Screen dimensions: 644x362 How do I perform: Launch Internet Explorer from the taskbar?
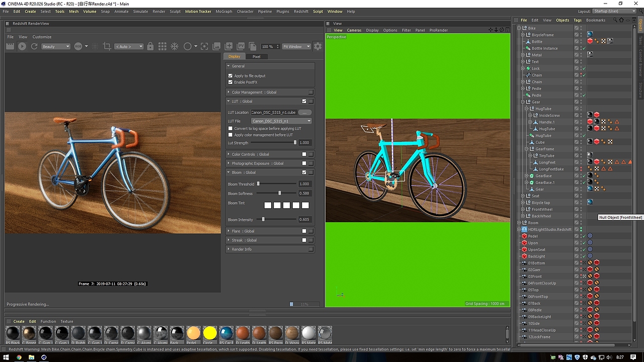pos(43,357)
